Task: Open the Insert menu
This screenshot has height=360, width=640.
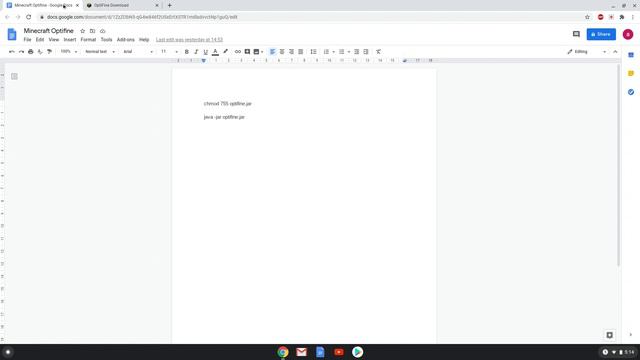Action: coord(70,40)
